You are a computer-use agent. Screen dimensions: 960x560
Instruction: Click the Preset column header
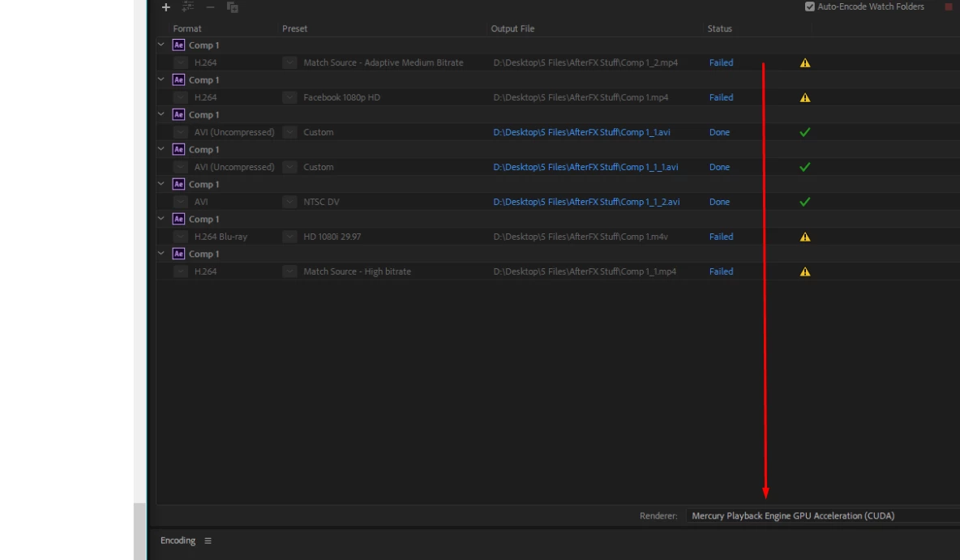click(294, 28)
